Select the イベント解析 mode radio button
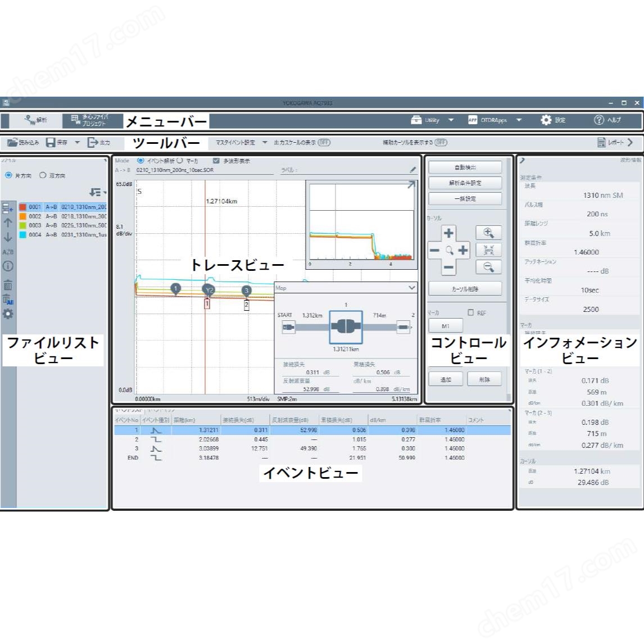The width and height of the screenshot is (644, 644). click(141, 161)
